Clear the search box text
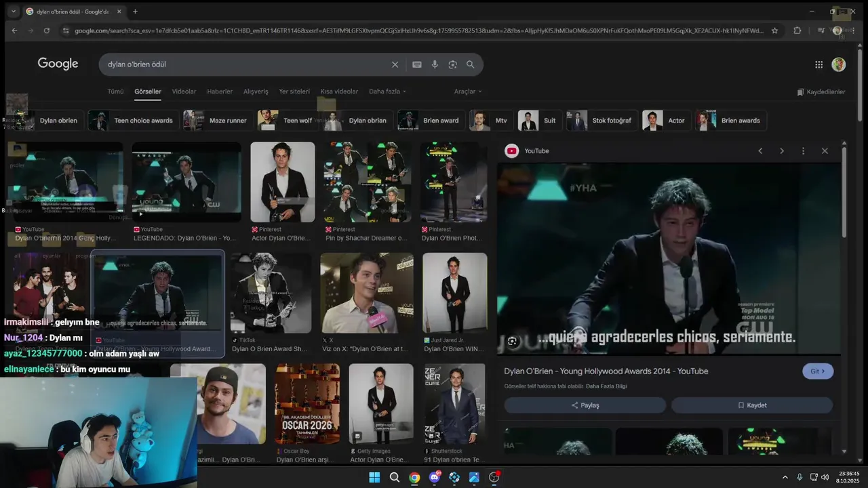The width and height of the screenshot is (868, 488). tap(395, 64)
